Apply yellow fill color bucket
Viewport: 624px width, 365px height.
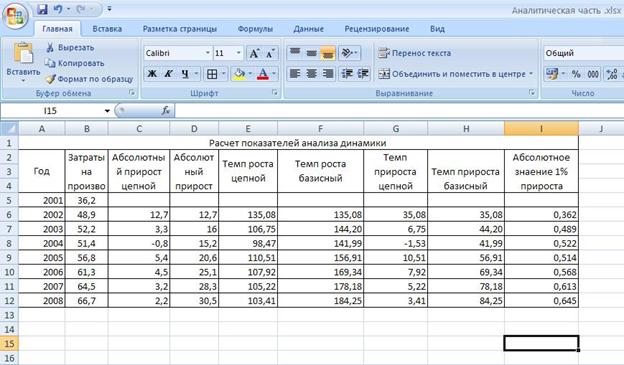239,74
